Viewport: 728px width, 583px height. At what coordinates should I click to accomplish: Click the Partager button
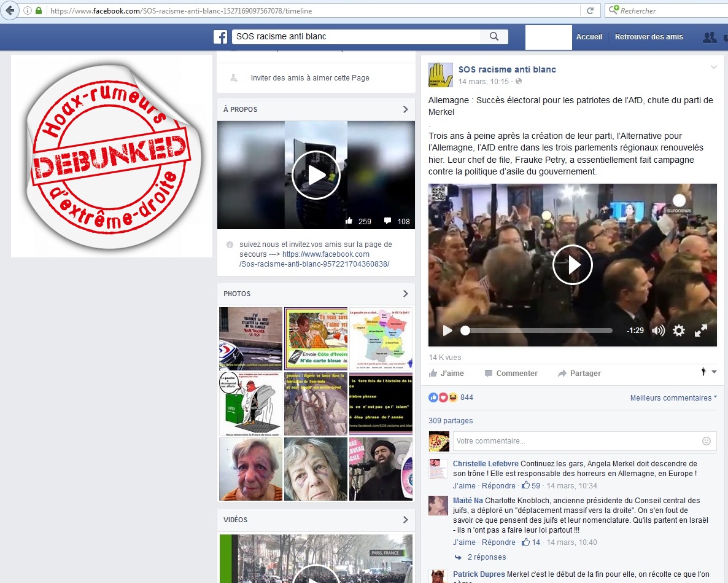(579, 373)
